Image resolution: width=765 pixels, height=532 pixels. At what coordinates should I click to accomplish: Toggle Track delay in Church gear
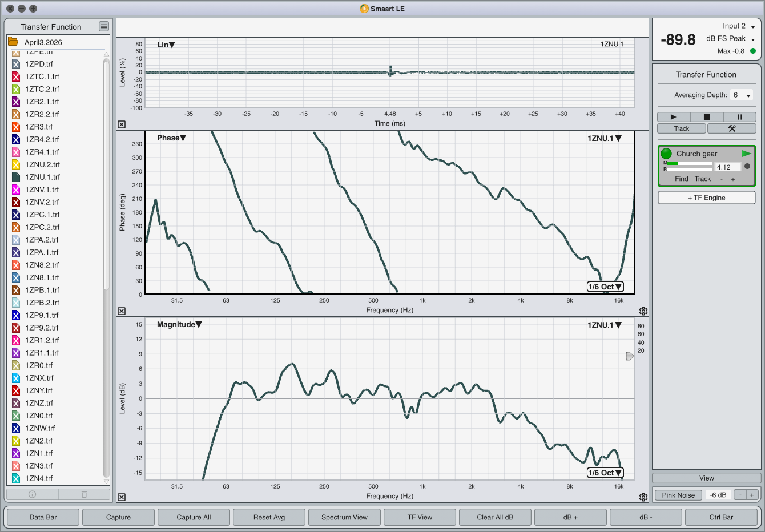point(703,179)
